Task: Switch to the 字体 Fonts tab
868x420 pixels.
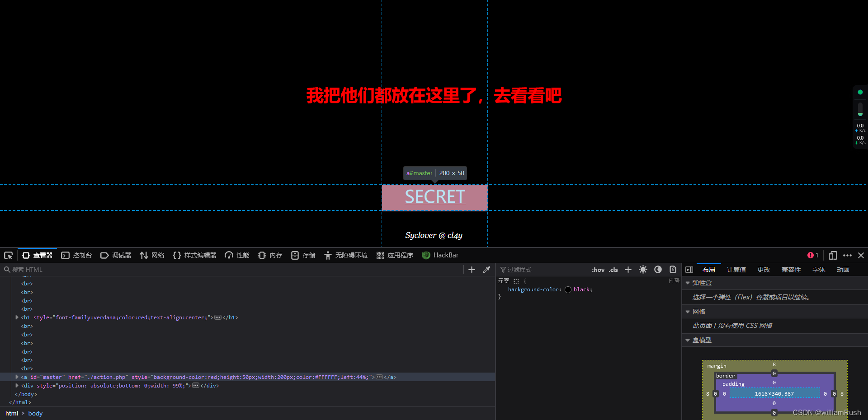Action: point(819,270)
